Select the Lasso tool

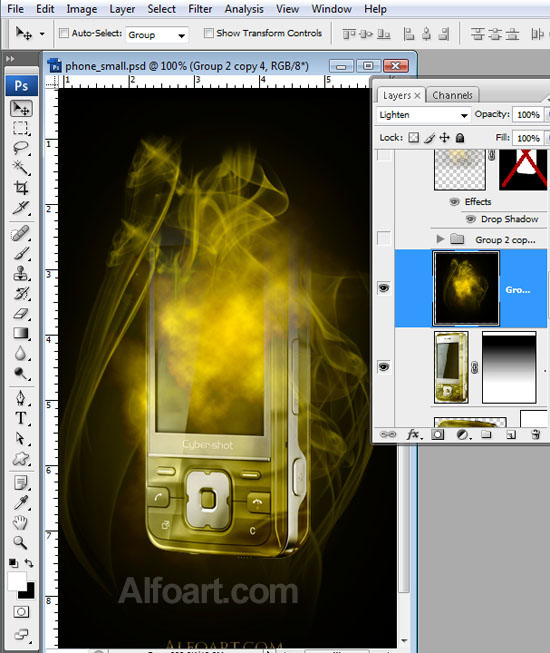coord(21,148)
